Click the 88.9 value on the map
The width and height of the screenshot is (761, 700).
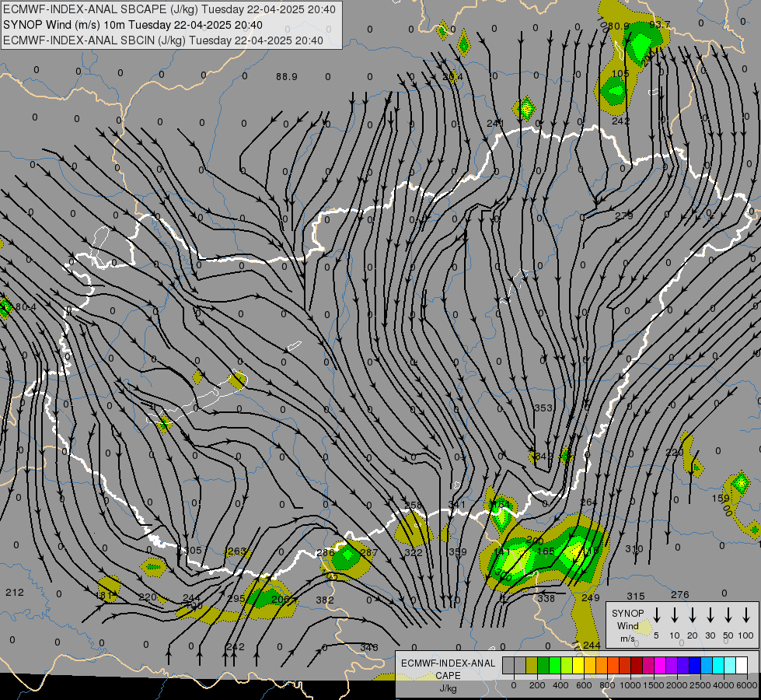286,77
